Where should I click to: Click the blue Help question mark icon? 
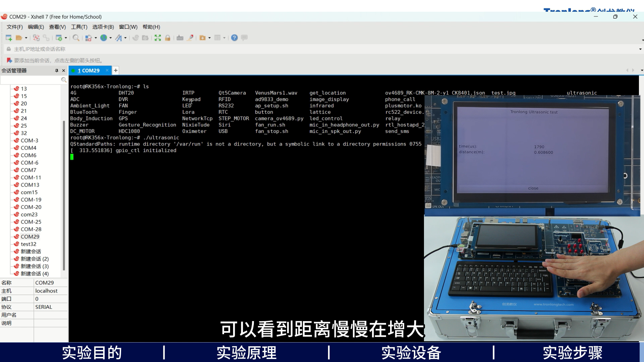234,38
